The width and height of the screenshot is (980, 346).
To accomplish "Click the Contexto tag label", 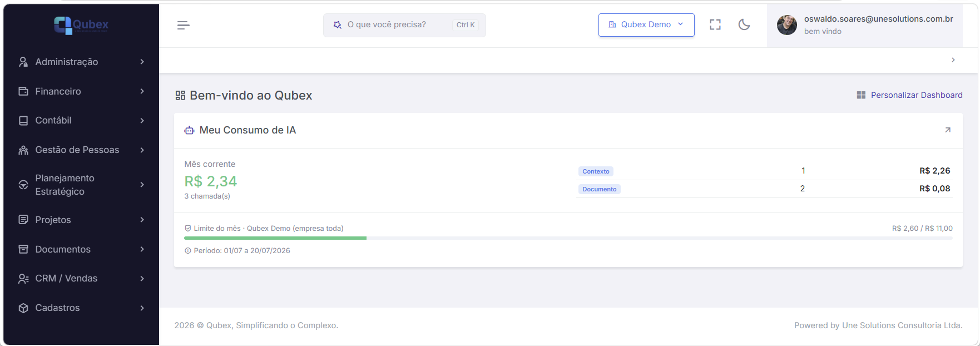I will click(596, 171).
